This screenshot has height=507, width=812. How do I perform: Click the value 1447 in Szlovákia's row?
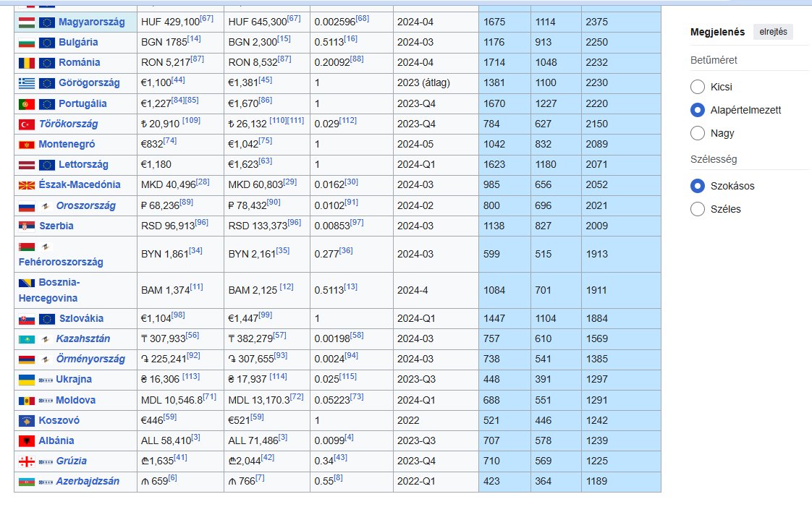point(494,319)
